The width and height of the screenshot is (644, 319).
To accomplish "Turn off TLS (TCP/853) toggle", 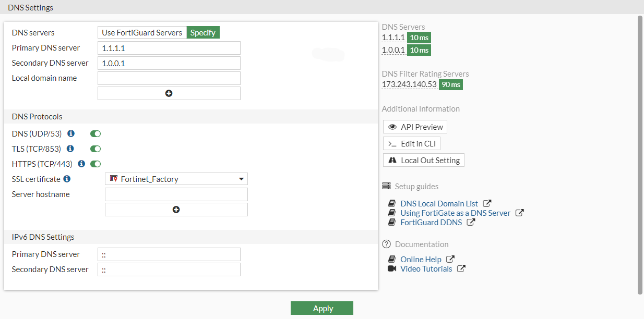I will coord(96,149).
